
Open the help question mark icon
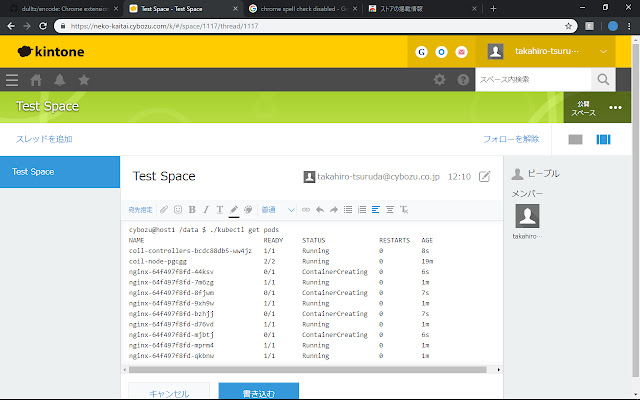[463, 80]
